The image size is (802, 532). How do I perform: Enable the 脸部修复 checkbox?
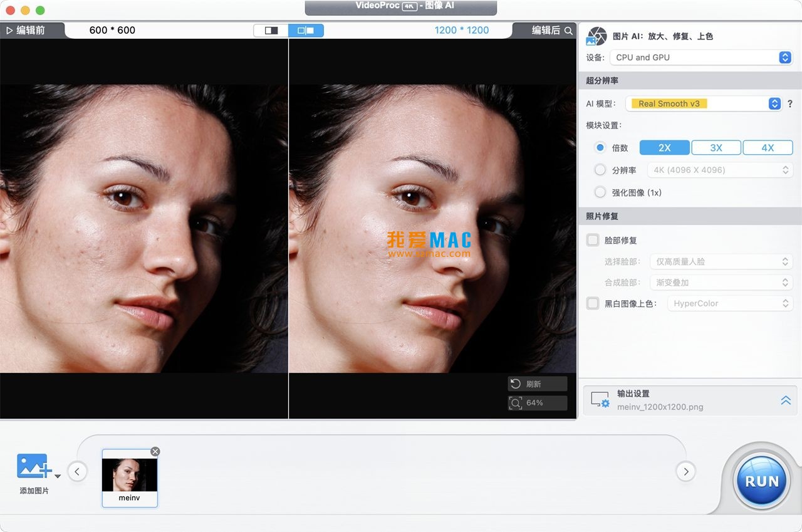[x=592, y=240]
